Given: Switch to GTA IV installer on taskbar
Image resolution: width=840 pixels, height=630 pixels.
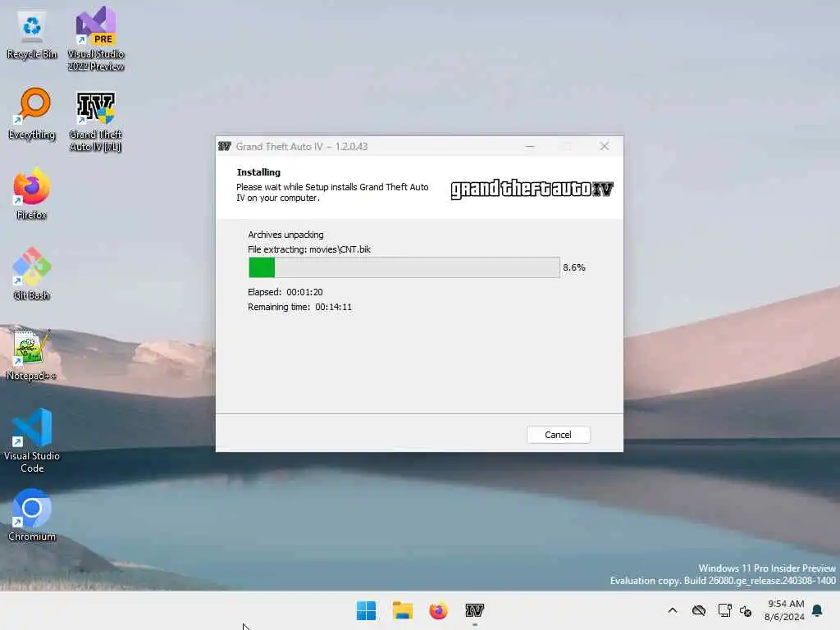Looking at the screenshot, I should click(x=475, y=610).
